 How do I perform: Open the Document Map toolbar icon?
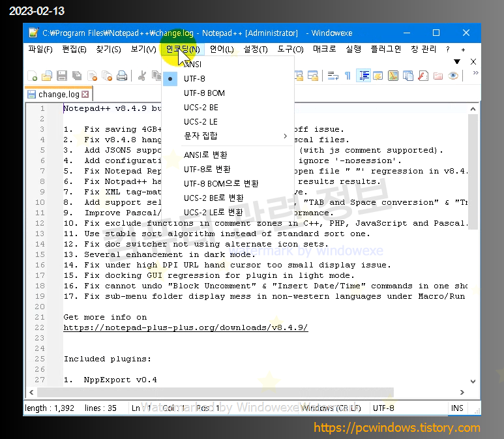(393, 76)
